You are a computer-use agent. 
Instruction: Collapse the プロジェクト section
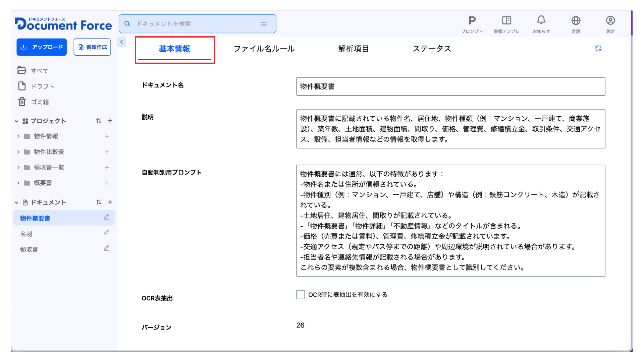16,121
